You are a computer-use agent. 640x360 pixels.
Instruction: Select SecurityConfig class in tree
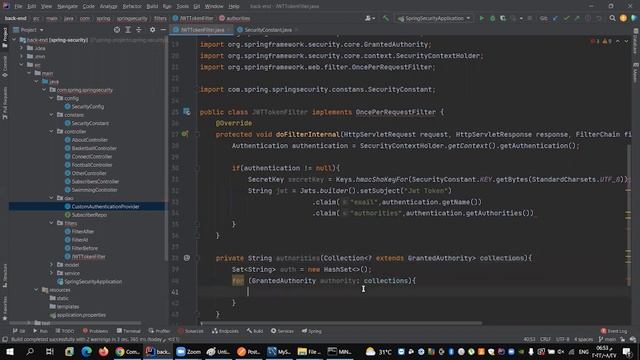87,107
